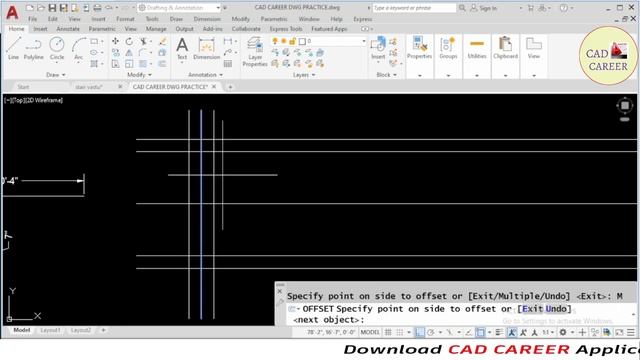Click the ViewCube navigation control
Image resolution: width=640 pixels, height=360 pixels.
[624, 106]
